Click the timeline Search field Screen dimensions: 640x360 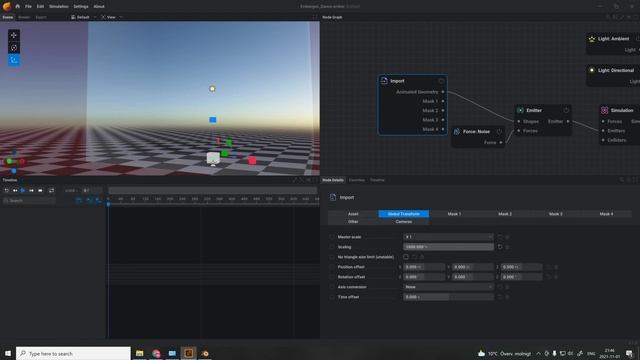(29, 200)
